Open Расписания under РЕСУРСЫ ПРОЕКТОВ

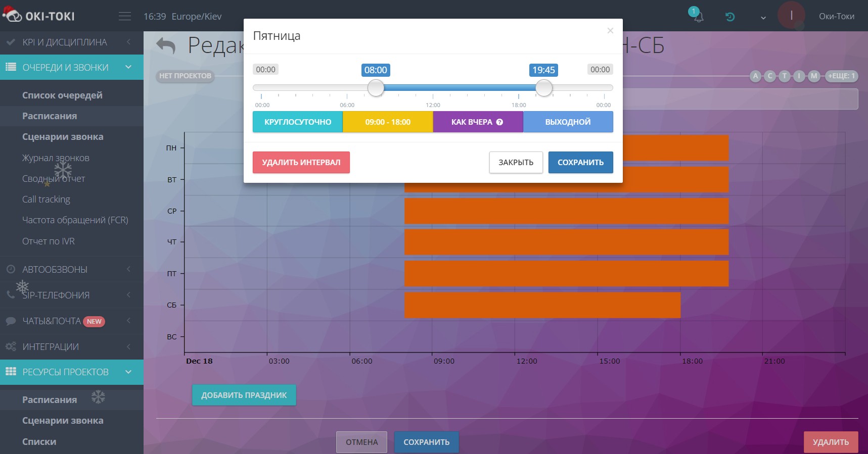(x=50, y=399)
